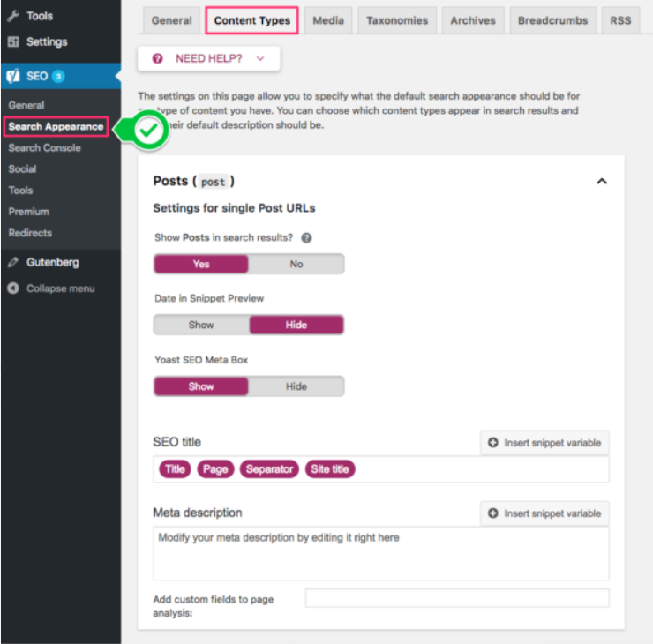
Task: Open Search Appearance in SEO submenu
Action: [56, 126]
